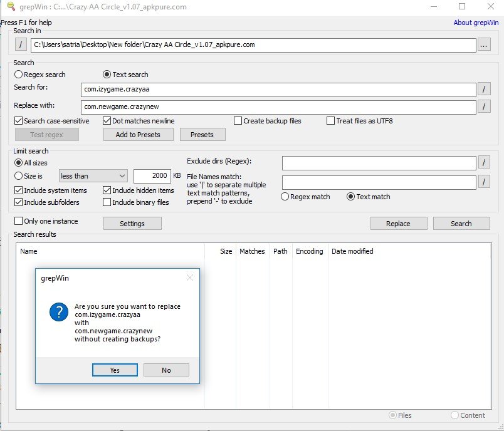Open the Presets button
This screenshot has width=504, height=431.
202,135
